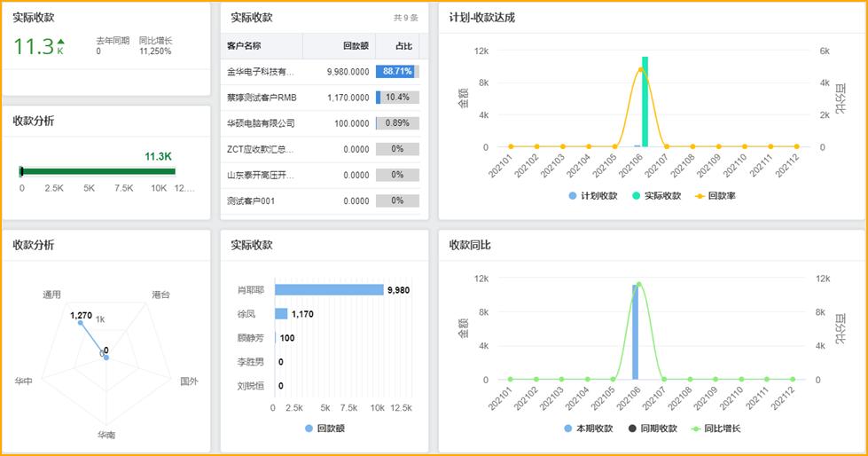Click the 88.71% percentage bar
The width and height of the screenshot is (868, 456).
tap(397, 72)
